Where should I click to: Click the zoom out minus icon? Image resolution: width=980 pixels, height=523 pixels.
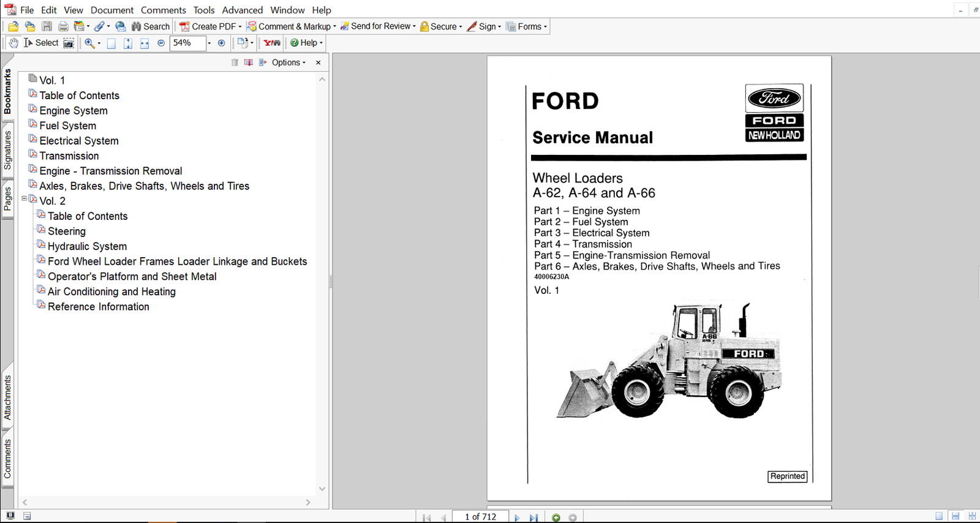[x=161, y=43]
